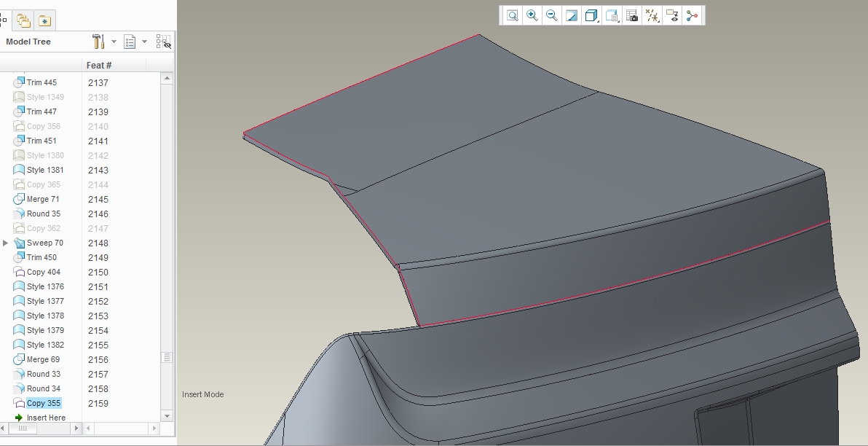This screenshot has height=446, width=868.
Task: Select Round 35 feature
Action: click(x=43, y=214)
